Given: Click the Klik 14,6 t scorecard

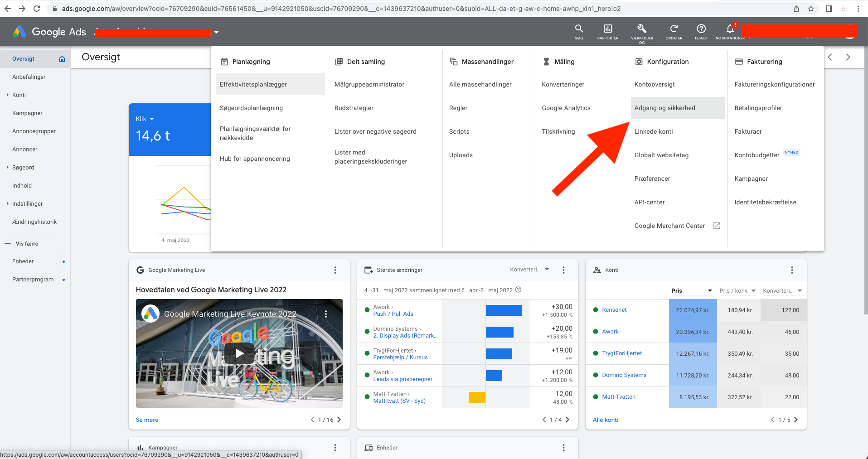Looking at the screenshot, I should pos(170,130).
